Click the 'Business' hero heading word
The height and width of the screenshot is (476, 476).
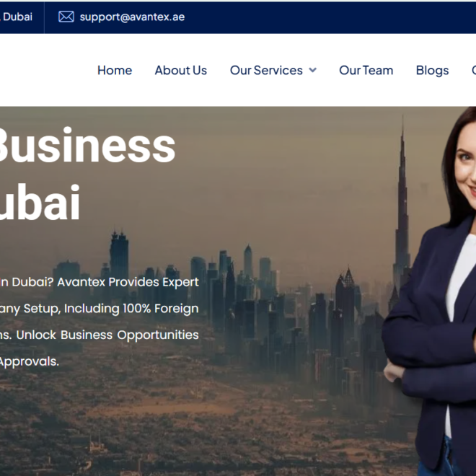(87, 146)
